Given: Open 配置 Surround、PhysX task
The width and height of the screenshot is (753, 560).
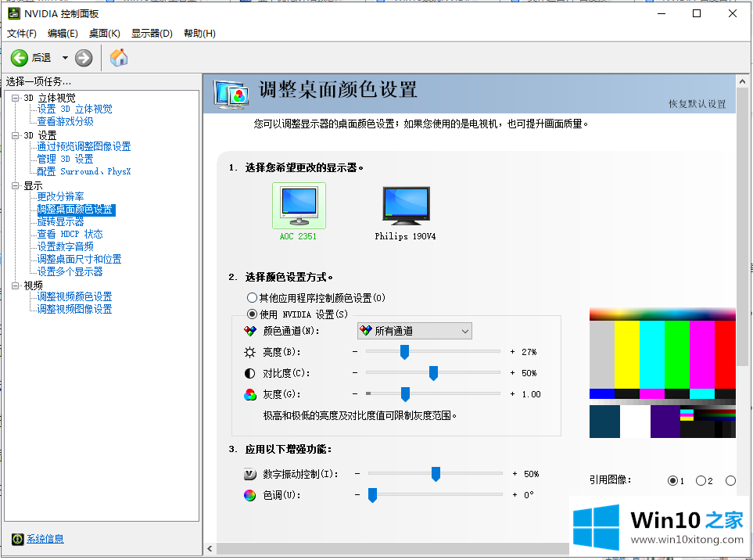Looking at the screenshot, I should (84, 171).
